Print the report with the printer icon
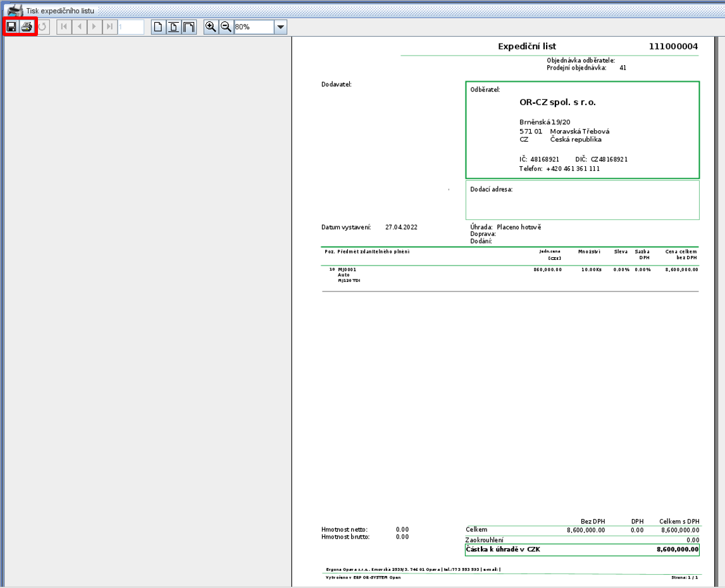Viewport: 725px width, 588px height. 27,27
